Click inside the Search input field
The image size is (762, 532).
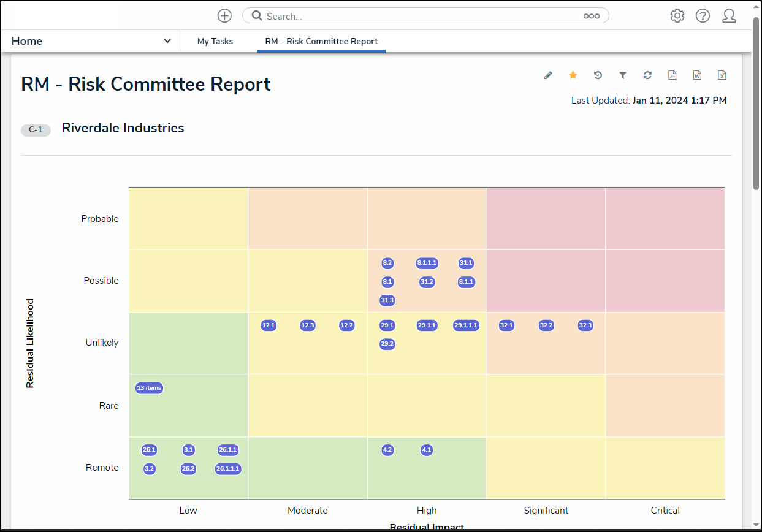(417, 17)
